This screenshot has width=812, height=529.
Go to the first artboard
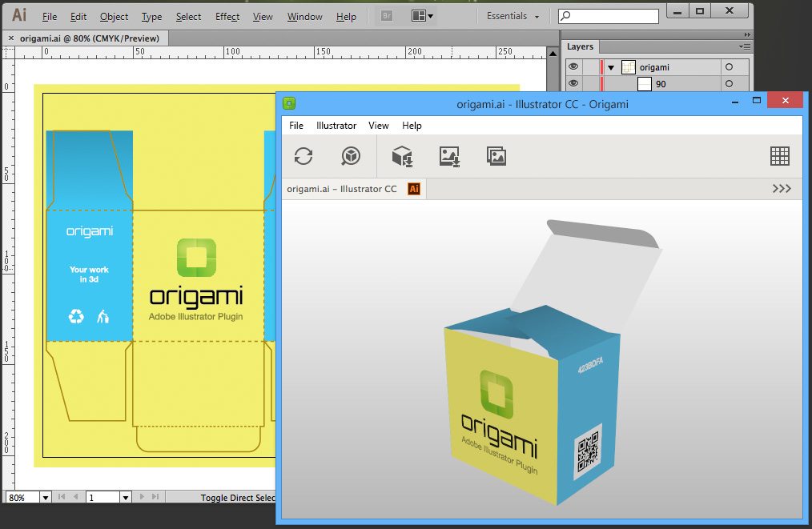(62, 497)
